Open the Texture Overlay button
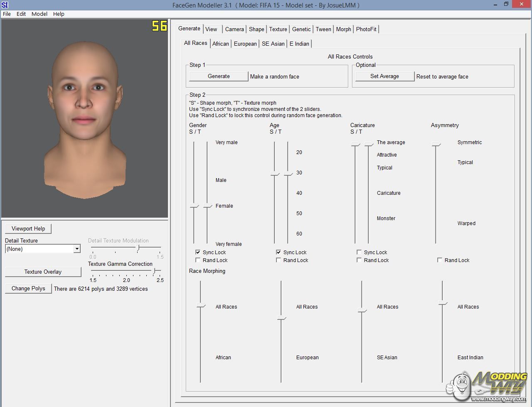532x407 pixels. pyautogui.click(x=43, y=272)
